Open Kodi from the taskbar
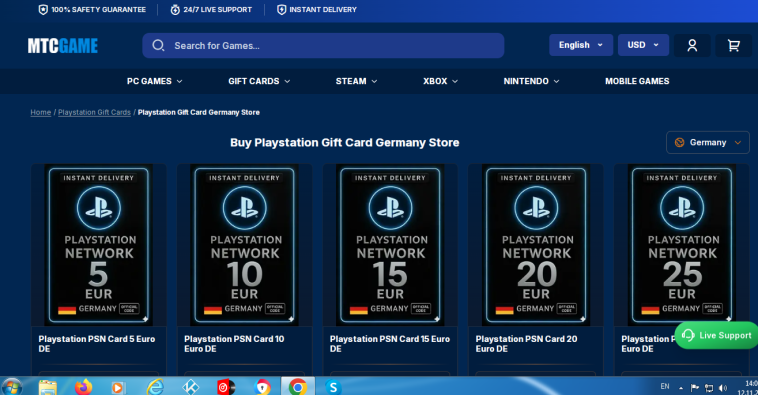The height and width of the screenshot is (395, 758). [x=190, y=387]
